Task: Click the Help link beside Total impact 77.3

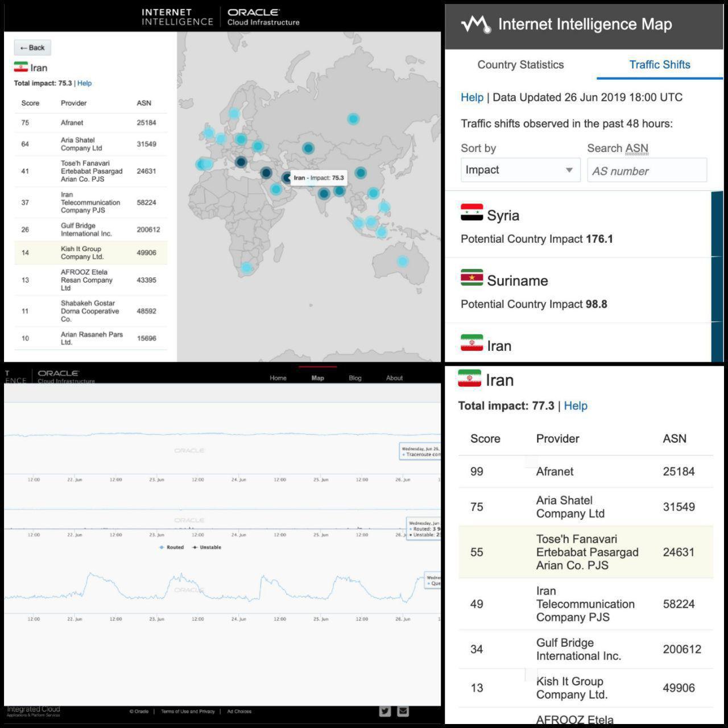Action: coord(575,406)
